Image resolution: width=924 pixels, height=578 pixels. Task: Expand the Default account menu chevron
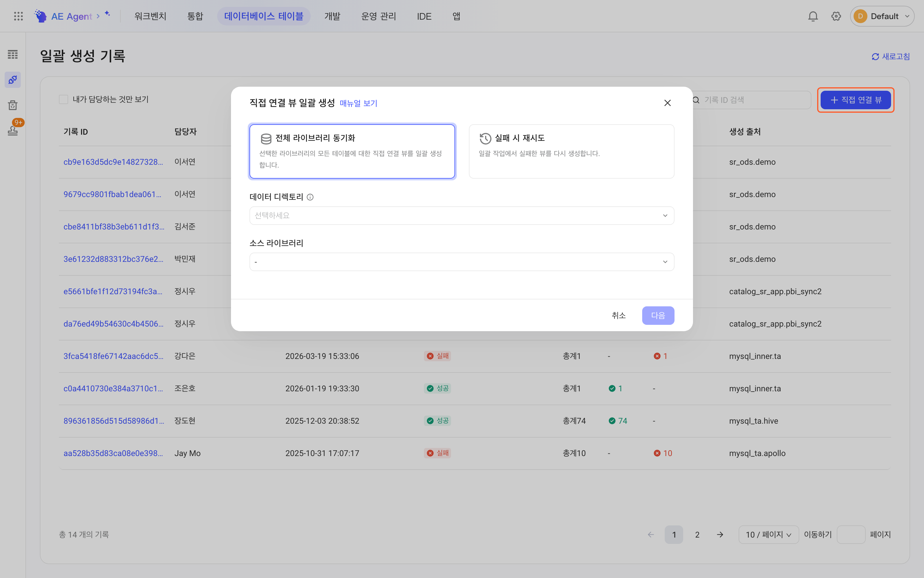pyautogui.click(x=907, y=16)
